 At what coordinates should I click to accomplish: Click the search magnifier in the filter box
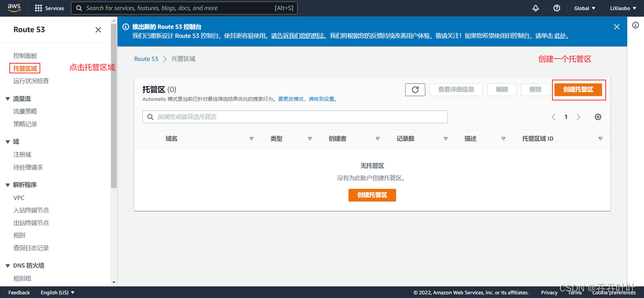point(150,117)
